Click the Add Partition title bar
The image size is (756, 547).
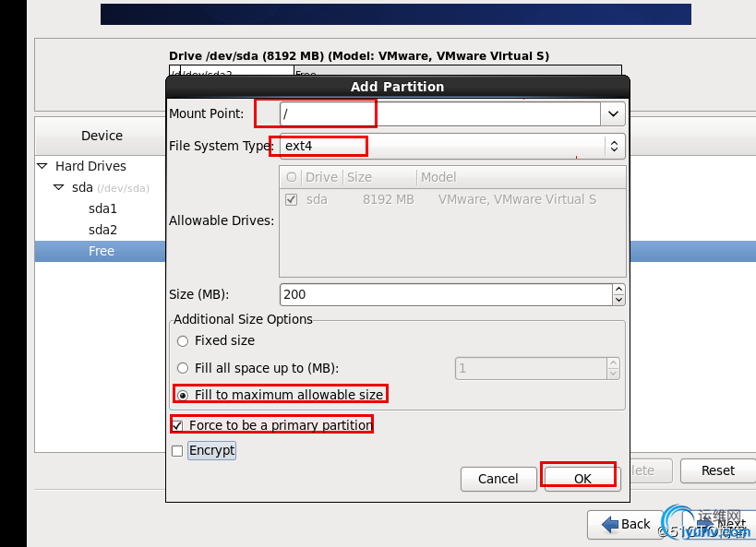pos(397,87)
